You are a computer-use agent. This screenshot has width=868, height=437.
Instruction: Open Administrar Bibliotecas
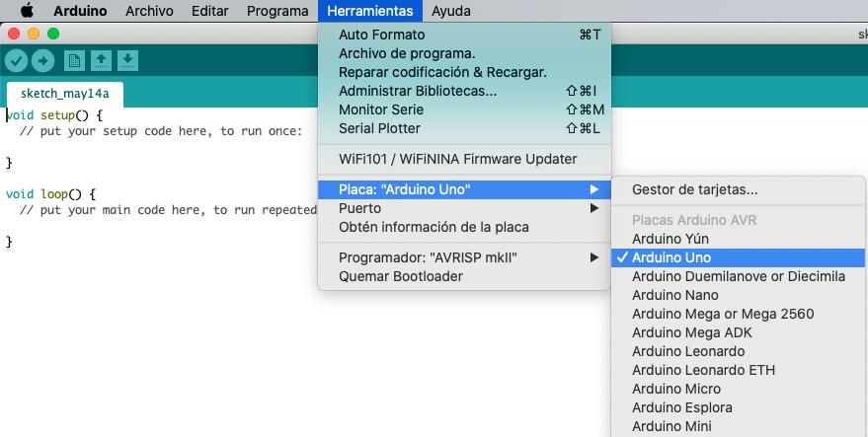pyautogui.click(x=417, y=91)
